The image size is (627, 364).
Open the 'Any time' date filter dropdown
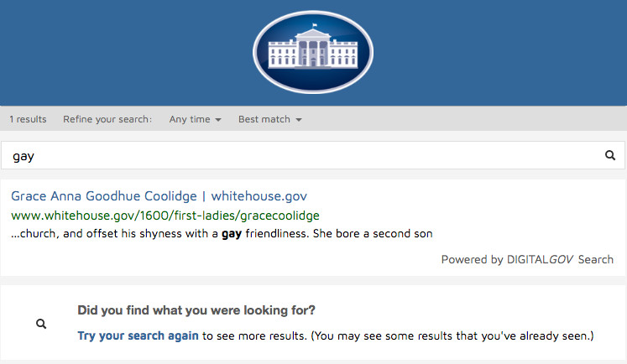coord(195,119)
